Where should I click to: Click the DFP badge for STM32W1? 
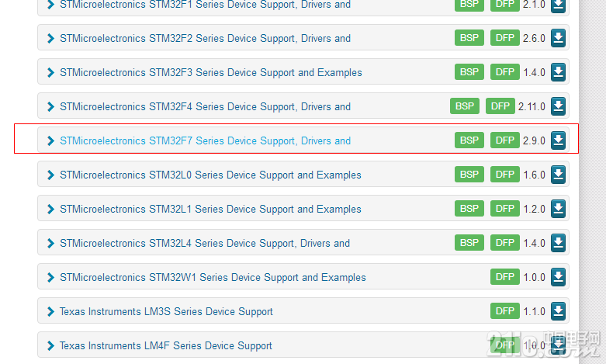[505, 276]
